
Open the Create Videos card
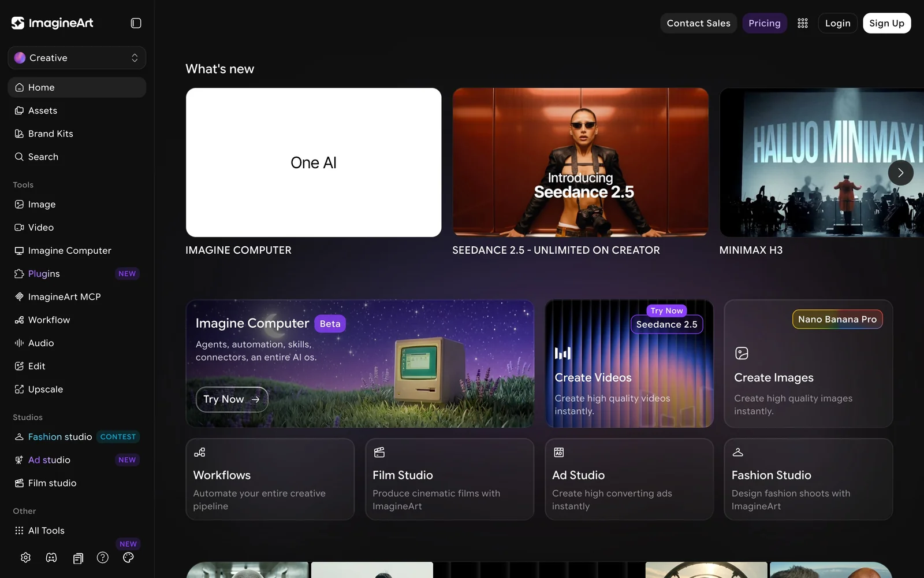[629, 364]
